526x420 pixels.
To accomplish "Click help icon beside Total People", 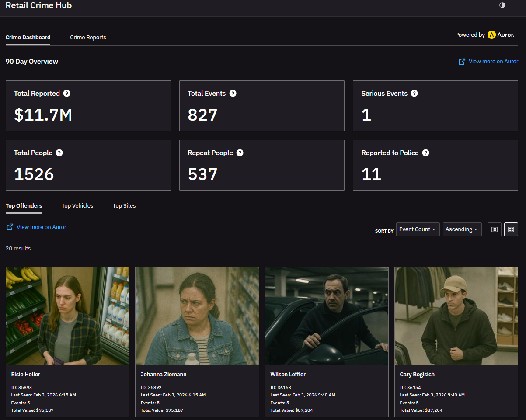I will coord(59,153).
